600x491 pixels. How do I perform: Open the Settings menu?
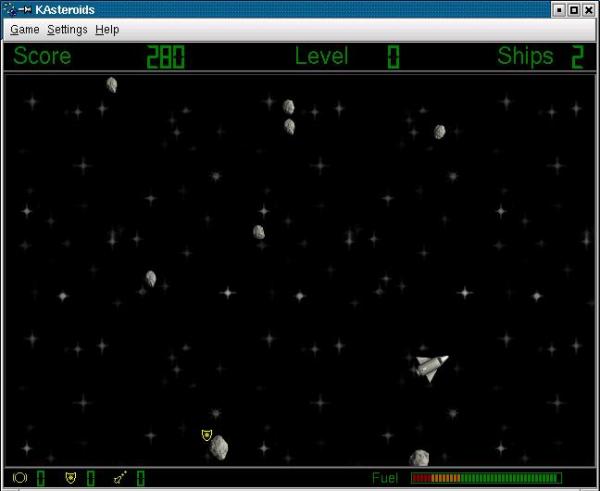click(67, 29)
